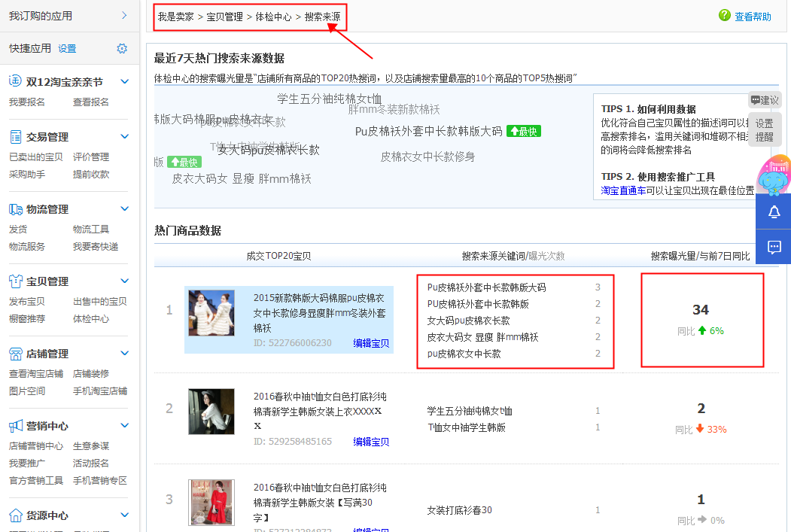This screenshot has height=532, width=791.
Task: Collapse the 货源中心 section chevron
Action: (125, 515)
